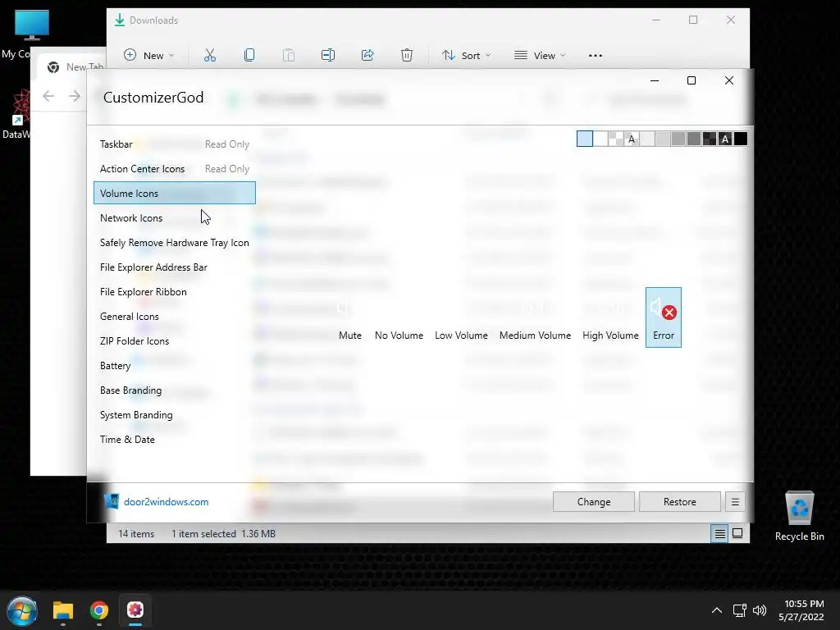Select the Error volume icon thumbnail
The image size is (840, 630).
[663, 317]
